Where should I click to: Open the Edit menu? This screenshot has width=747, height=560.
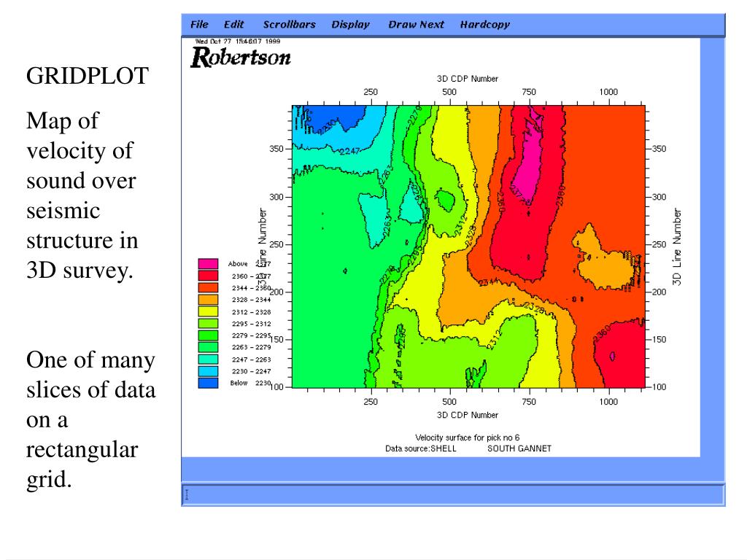233,25
